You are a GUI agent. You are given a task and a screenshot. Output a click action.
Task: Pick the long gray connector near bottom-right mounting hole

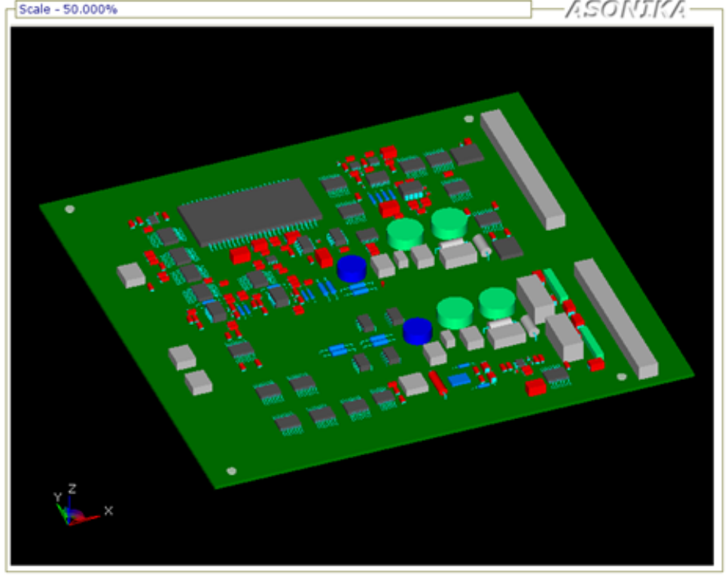[x=615, y=317]
